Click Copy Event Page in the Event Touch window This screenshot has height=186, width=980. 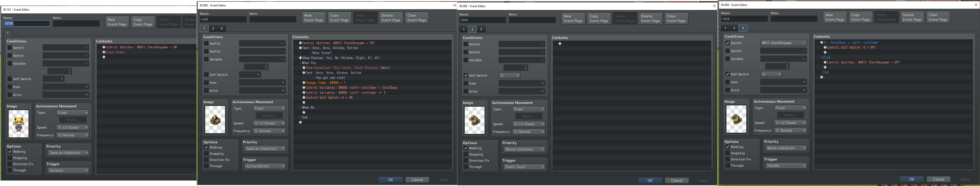pyautogui.click(x=599, y=19)
